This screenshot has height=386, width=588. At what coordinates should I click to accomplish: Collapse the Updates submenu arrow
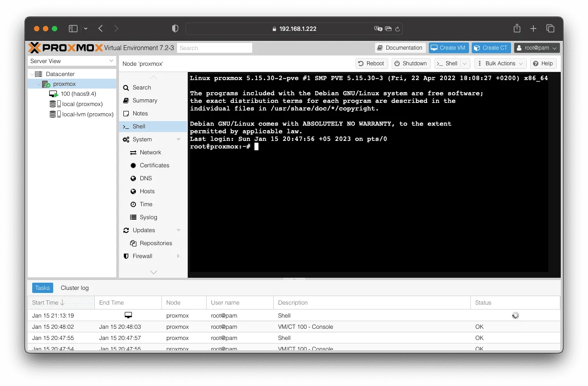click(178, 230)
